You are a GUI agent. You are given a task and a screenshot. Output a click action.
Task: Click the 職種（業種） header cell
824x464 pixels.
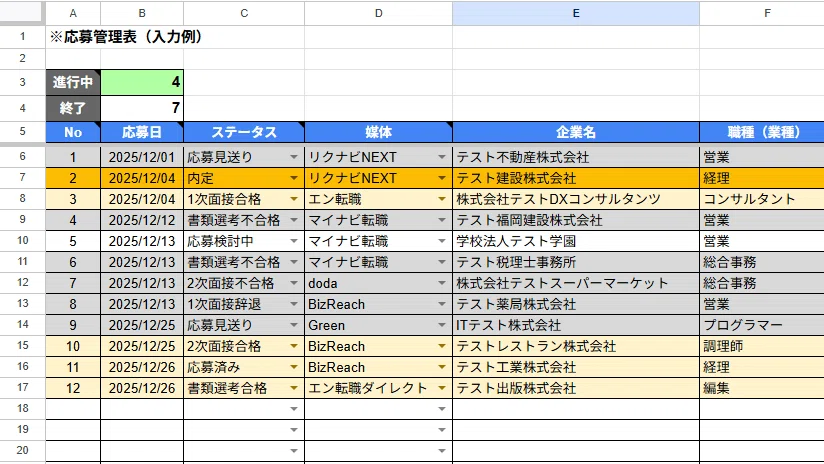(762, 132)
